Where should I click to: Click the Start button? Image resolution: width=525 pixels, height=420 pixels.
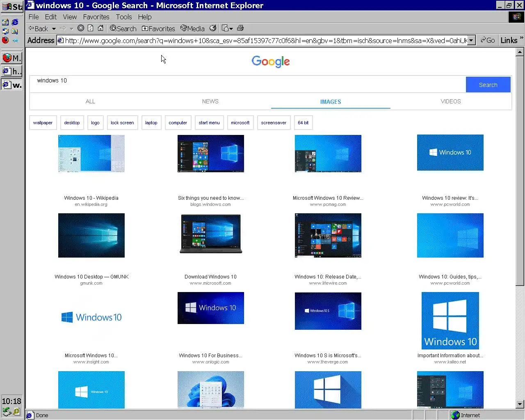pos(12,6)
